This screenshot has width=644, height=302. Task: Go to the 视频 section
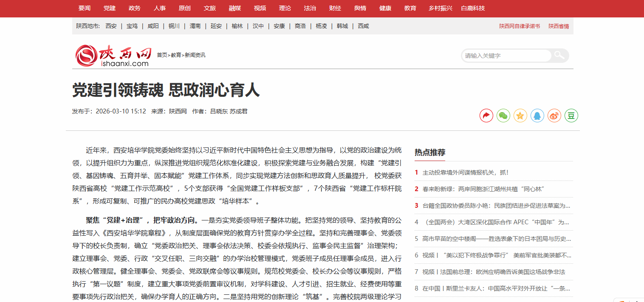tap(260, 8)
